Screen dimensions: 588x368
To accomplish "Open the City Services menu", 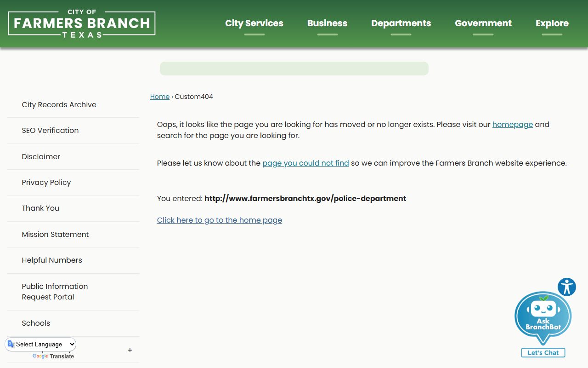I will click(254, 23).
